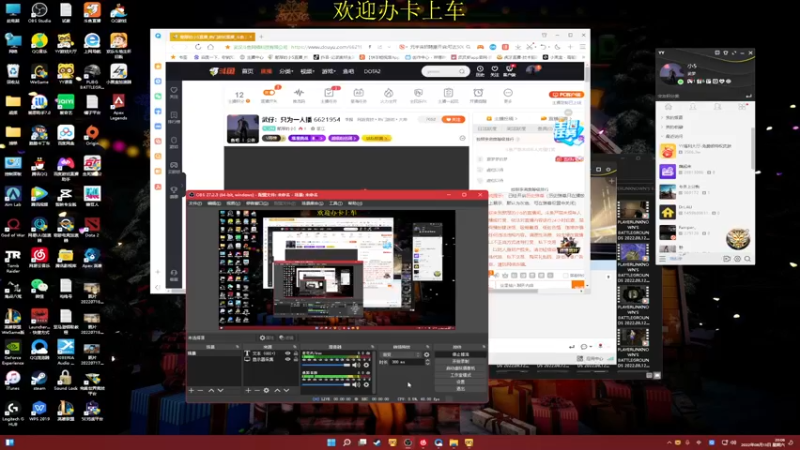Open the 文件 menu in OBS

(195, 203)
